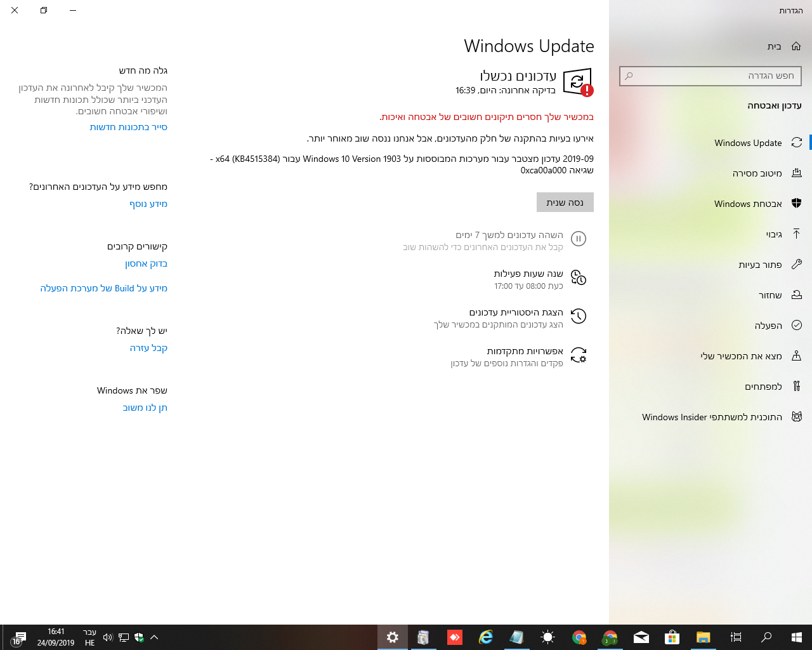Open the Windows Start menu

(797, 637)
